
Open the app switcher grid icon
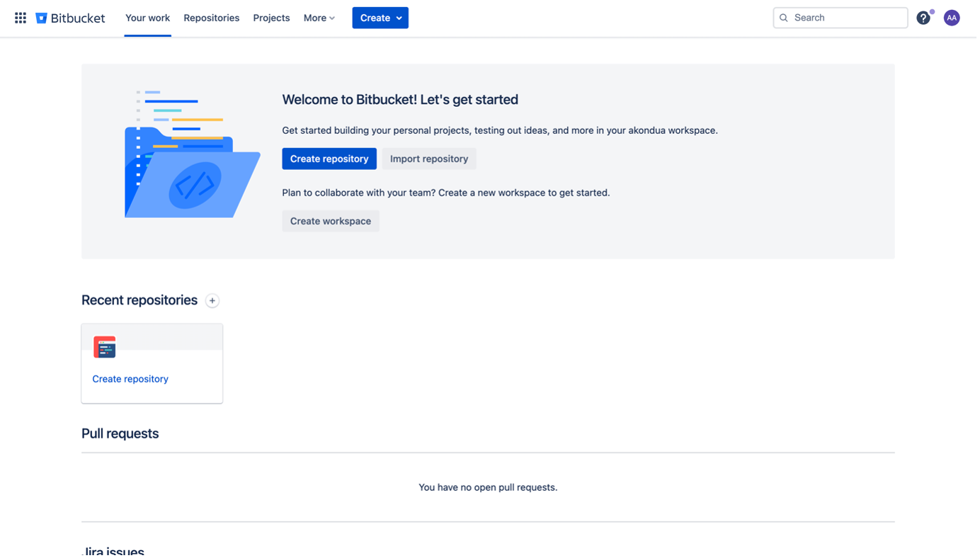[21, 18]
